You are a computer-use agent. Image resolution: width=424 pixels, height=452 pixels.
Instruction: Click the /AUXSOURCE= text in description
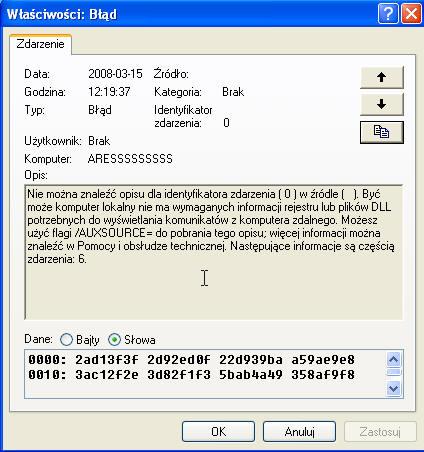115,233
